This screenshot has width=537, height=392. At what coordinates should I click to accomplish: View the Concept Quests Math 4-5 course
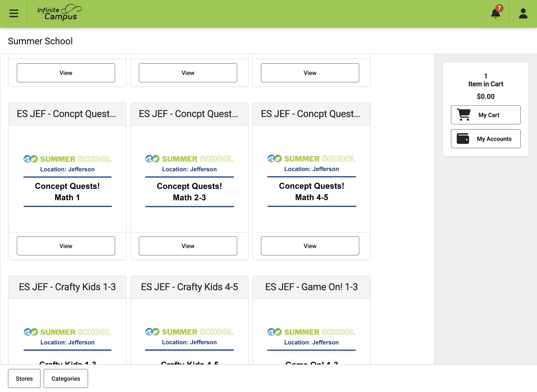(x=310, y=246)
